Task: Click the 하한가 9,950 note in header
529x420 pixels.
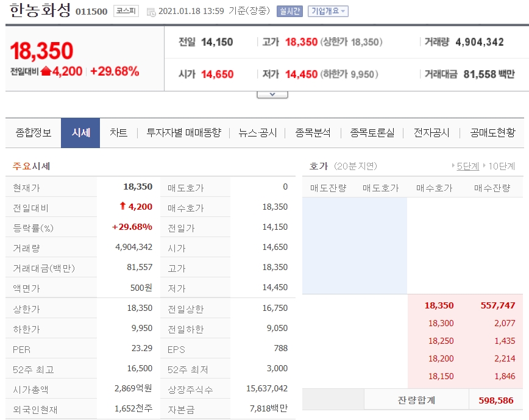Action: click(349, 74)
